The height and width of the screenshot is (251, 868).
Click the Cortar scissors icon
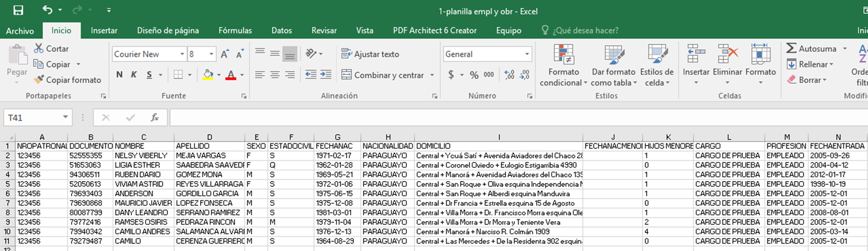tap(38, 49)
